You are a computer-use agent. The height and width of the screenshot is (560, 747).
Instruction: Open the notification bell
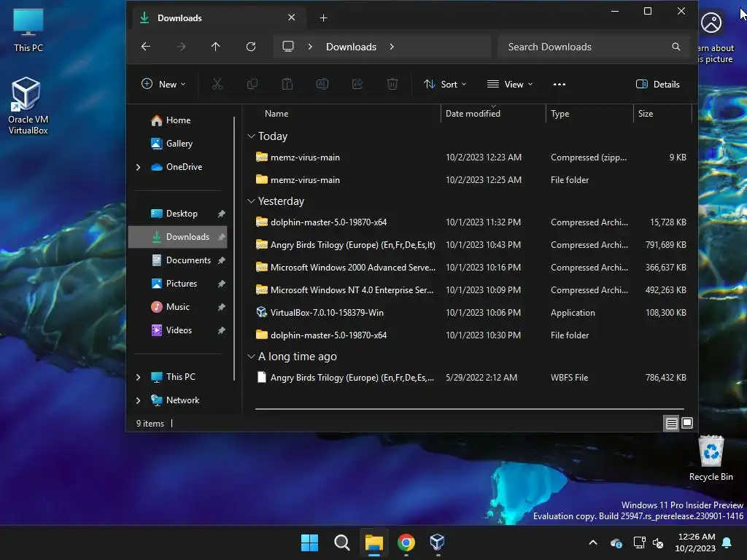(x=727, y=542)
